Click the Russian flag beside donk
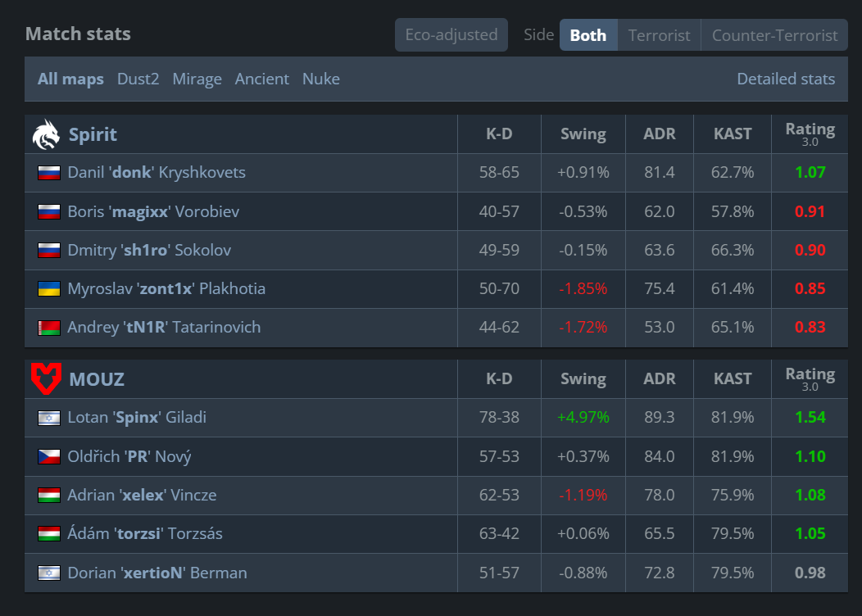The image size is (862, 616). pos(49,173)
